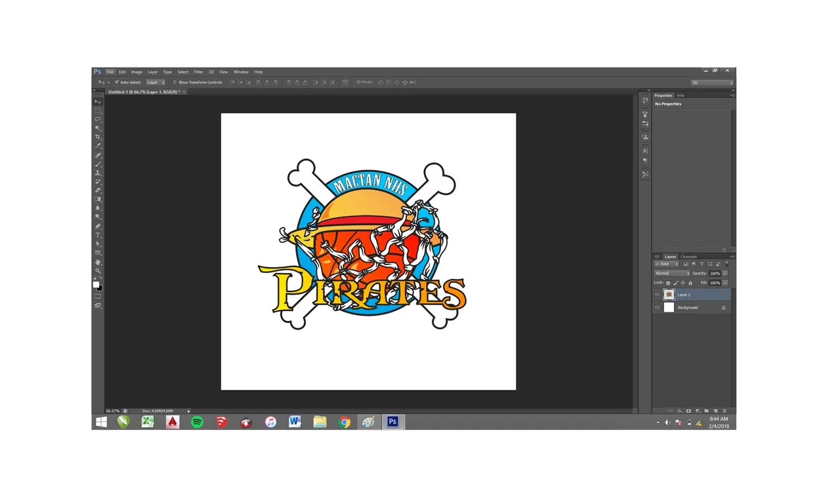Image resolution: width=840 pixels, height=504 pixels.
Task: Open the Opacity slider dropdown arrow
Action: [x=725, y=273]
